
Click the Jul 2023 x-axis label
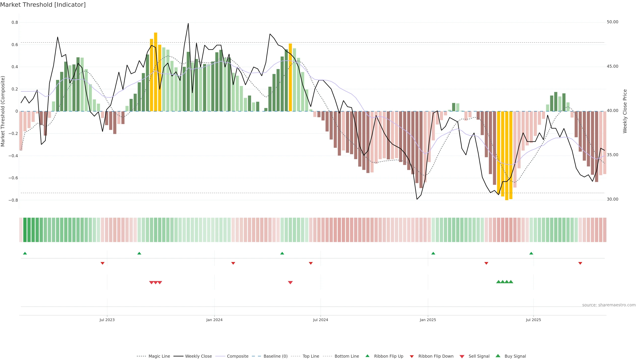point(107,320)
